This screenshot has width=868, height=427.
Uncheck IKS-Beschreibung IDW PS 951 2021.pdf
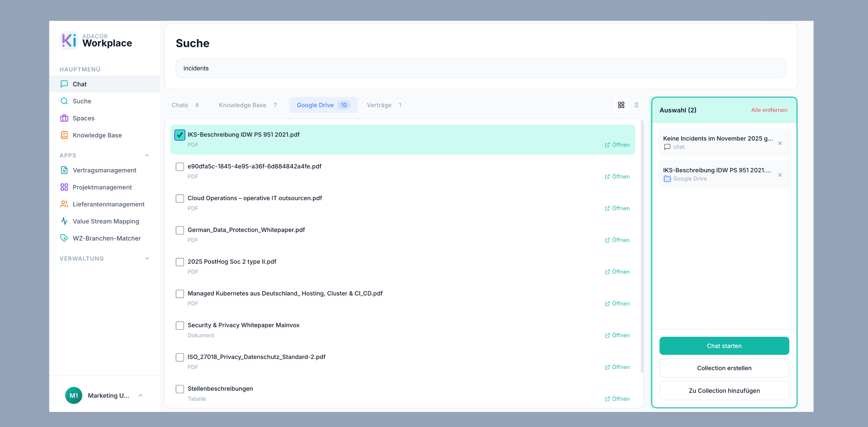[x=180, y=135]
